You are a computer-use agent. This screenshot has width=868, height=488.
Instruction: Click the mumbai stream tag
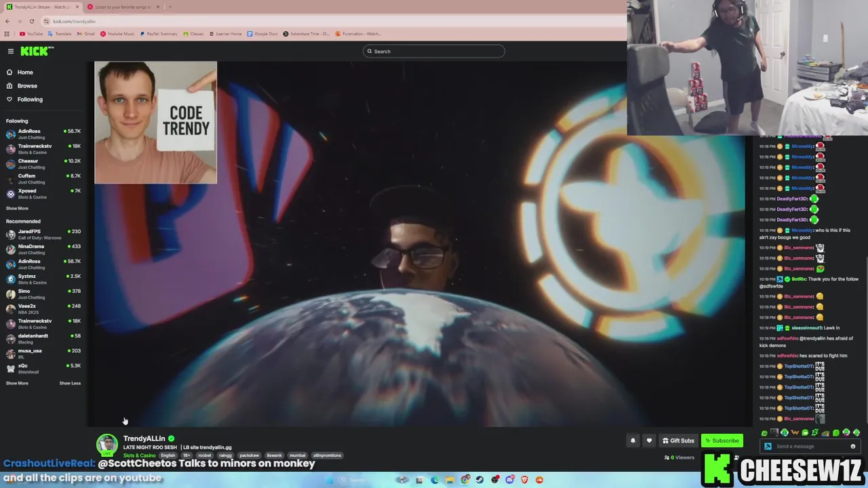pos(298,455)
